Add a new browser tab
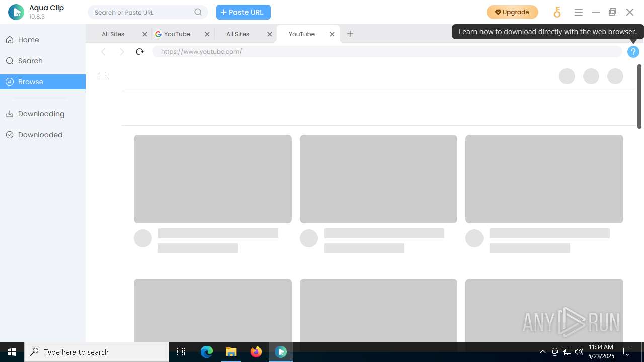The image size is (644, 362). point(350,34)
